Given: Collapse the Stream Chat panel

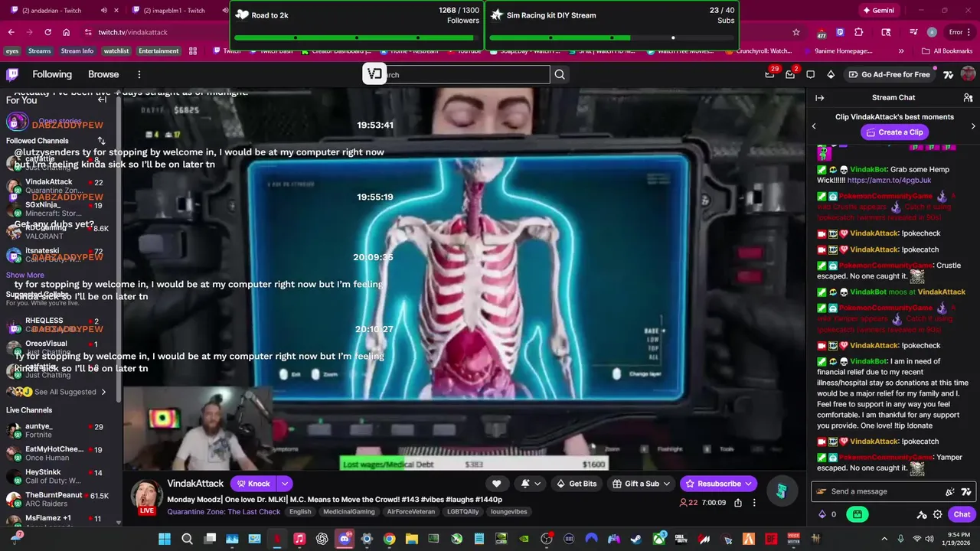Looking at the screenshot, I should [x=819, y=98].
